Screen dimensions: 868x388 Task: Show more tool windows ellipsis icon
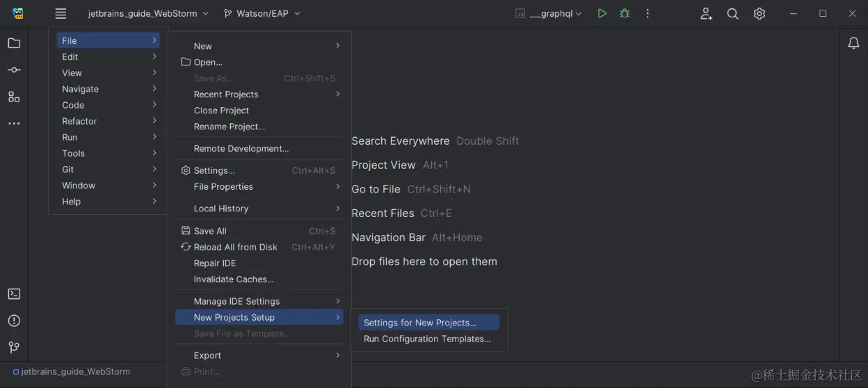coord(14,124)
